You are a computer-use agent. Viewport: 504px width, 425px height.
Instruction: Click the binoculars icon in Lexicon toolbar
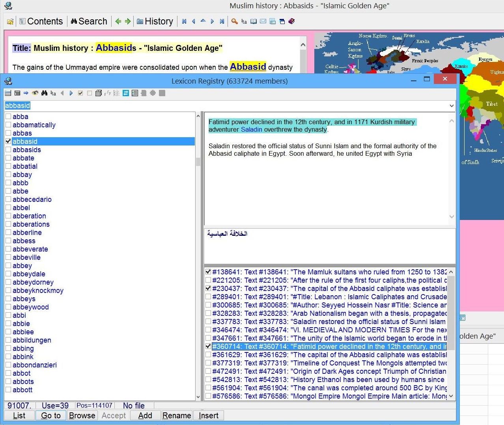(44, 93)
